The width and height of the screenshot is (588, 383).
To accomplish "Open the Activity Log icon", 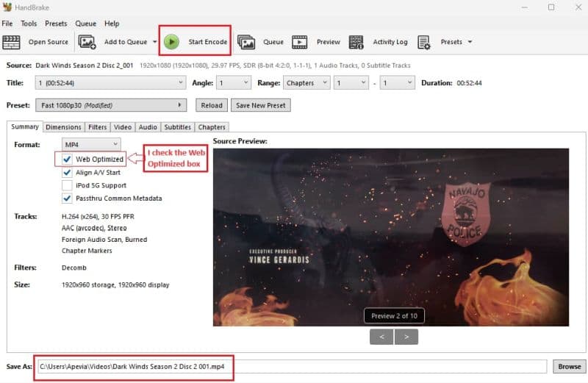I will click(x=356, y=42).
